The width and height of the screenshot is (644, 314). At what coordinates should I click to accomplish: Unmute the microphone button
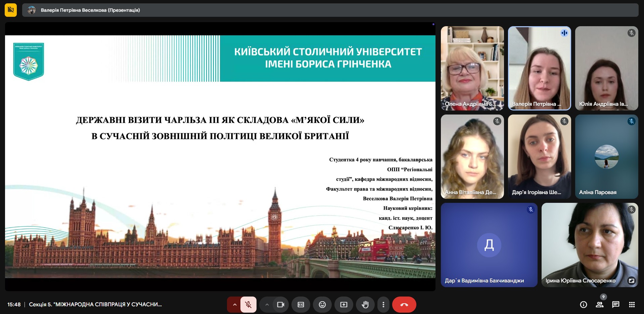[x=248, y=305]
